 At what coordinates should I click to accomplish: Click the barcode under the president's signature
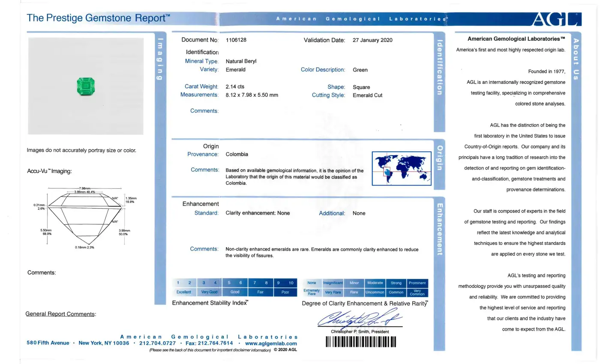360,342
